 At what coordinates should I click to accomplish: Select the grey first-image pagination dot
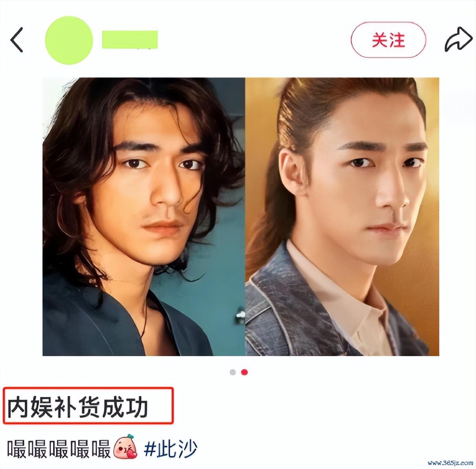[233, 372]
